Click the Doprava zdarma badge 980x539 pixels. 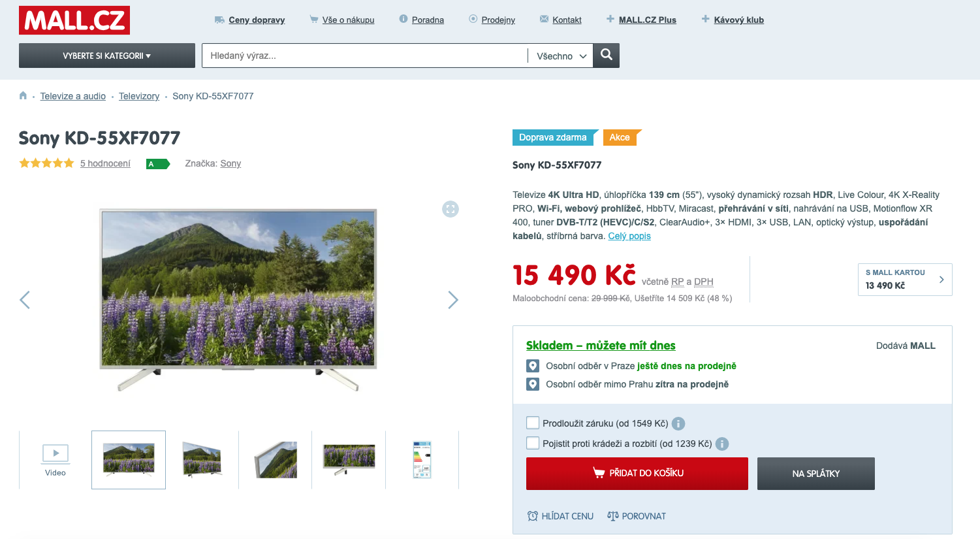click(x=554, y=137)
